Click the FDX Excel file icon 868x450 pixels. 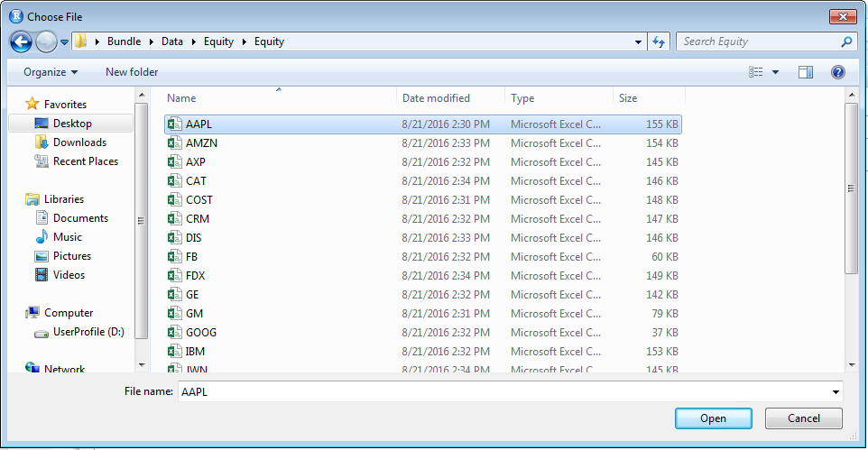coord(174,275)
